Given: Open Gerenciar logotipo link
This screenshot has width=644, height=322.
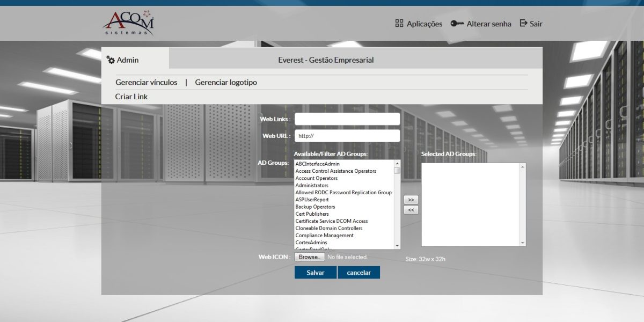Looking at the screenshot, I should (226, 82).
